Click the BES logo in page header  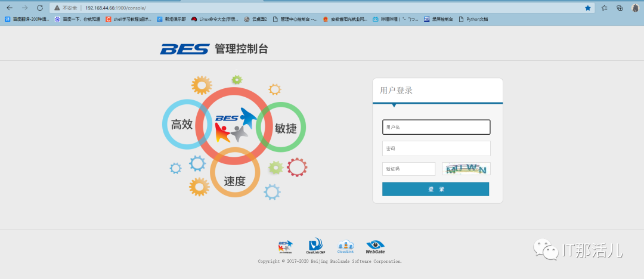pyautogui.click(x=185, y=49)
